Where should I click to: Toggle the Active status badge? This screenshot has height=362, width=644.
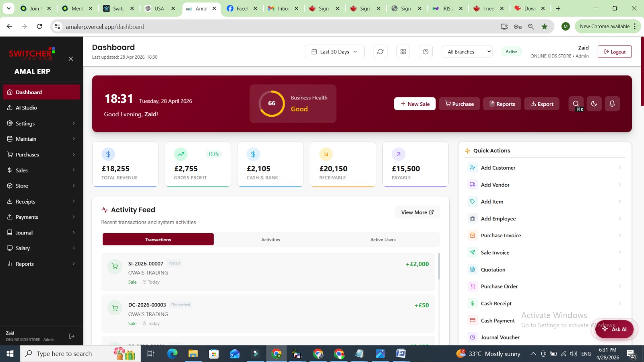(511, 51)
